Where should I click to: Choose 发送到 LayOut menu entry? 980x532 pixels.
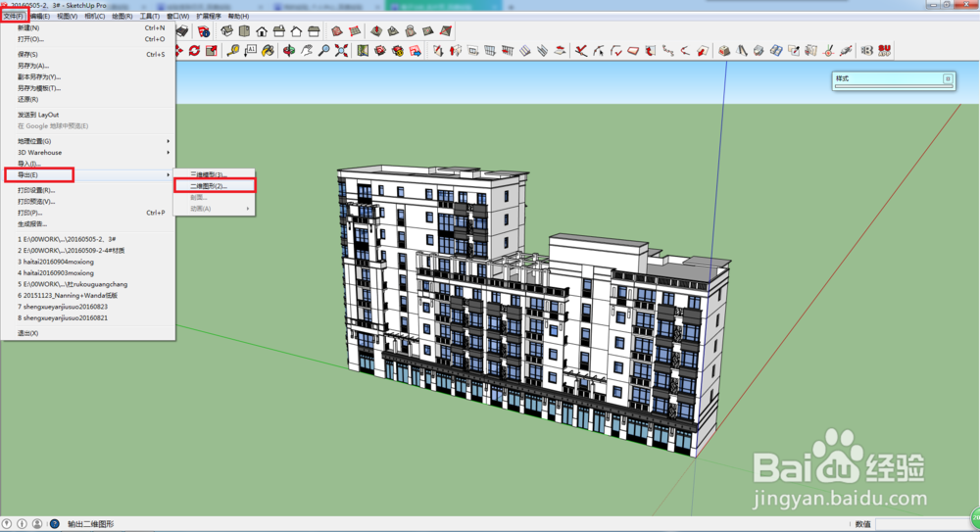point(87,115)
